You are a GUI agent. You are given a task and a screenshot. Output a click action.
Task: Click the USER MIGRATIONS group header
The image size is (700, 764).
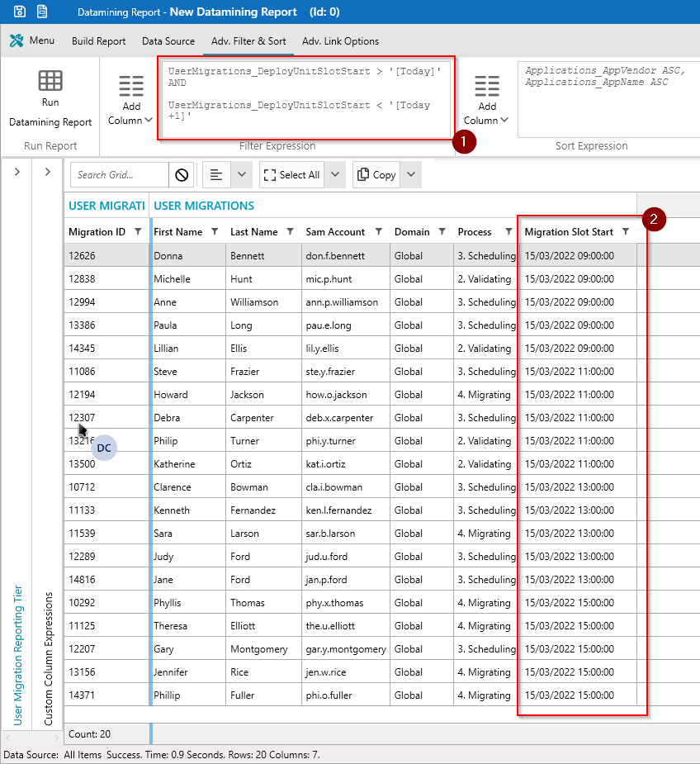click(x=204, y=206)
